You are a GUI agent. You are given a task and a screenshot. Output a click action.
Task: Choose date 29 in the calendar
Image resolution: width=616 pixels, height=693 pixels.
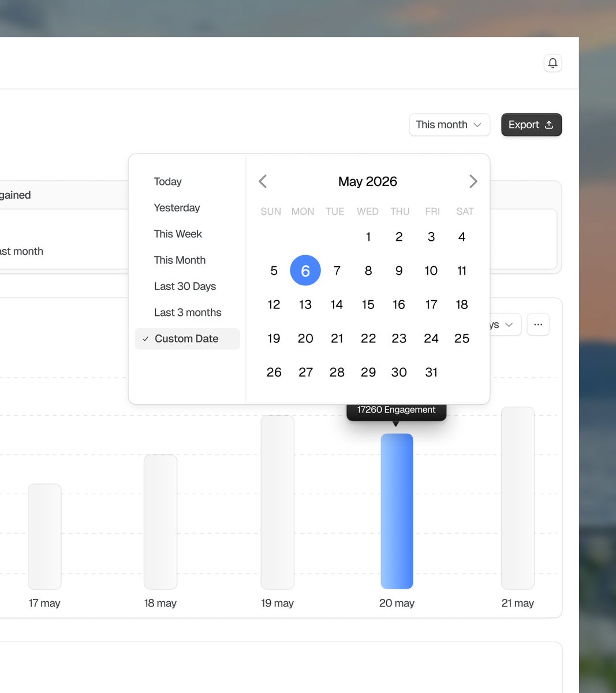pos(368,372)
